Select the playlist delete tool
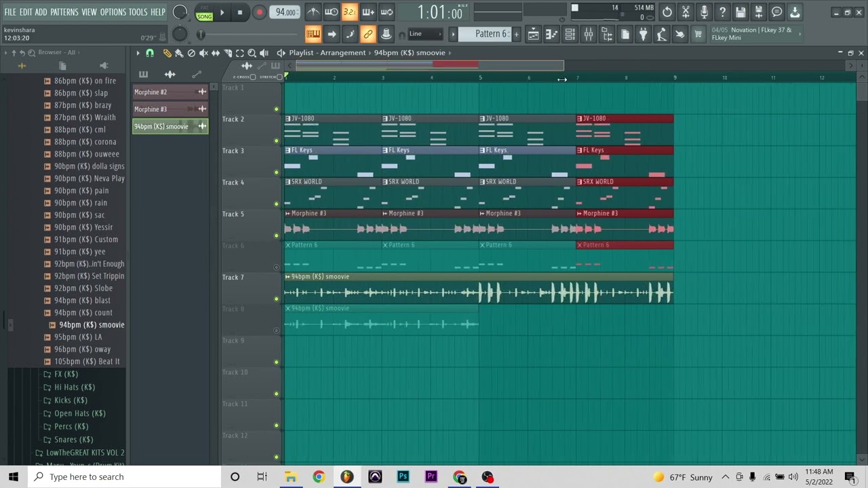This screenshot has width=868, height=488. 191,53
